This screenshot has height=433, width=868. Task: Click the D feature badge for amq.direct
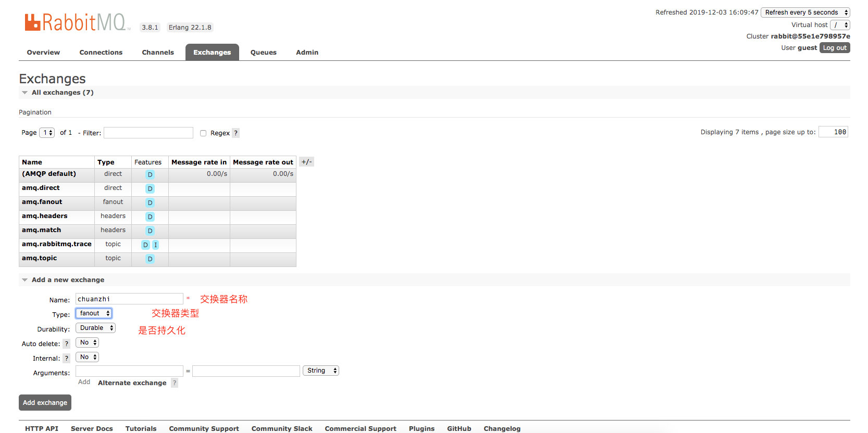coord(150,188)
